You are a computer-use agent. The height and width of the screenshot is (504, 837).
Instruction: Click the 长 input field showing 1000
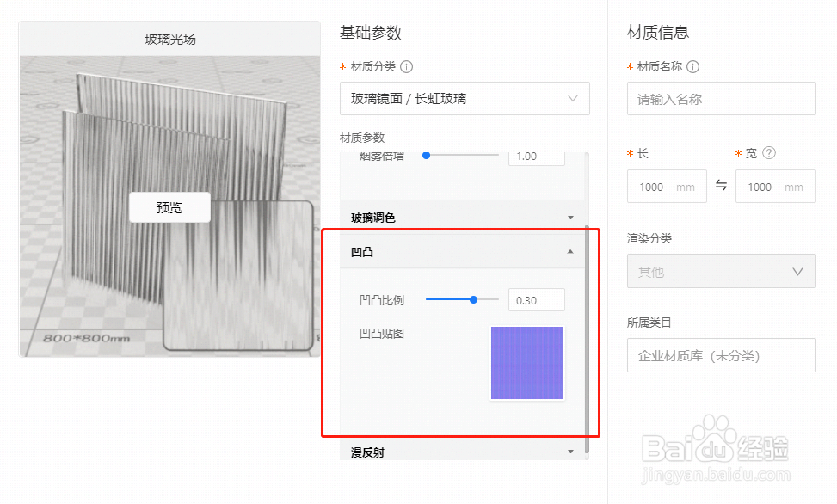tap(667, 187)
